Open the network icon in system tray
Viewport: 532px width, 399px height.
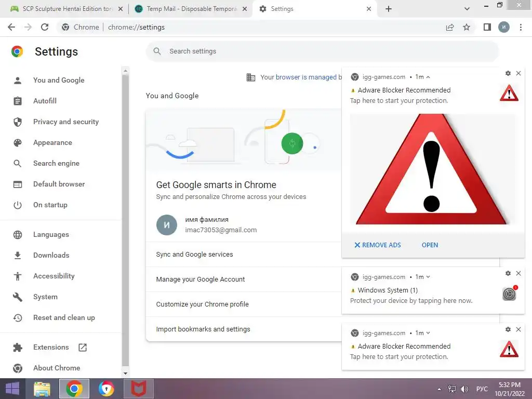452,389
